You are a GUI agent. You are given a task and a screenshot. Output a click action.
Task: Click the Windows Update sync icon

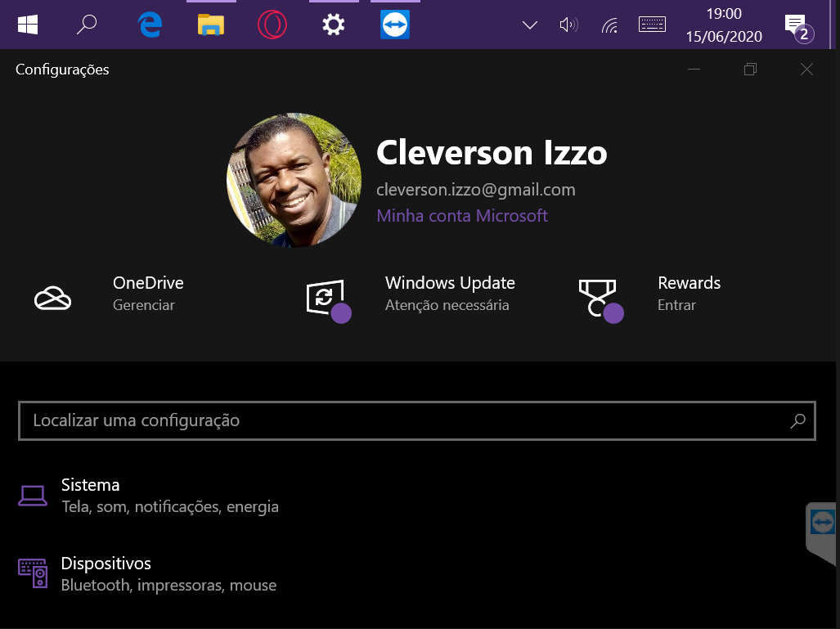tap(326, 298)
